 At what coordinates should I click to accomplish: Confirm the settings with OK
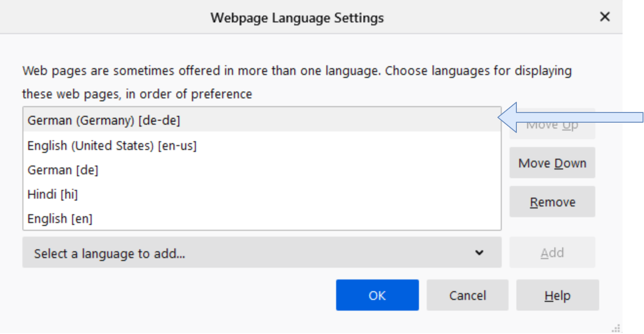(377, 295)
